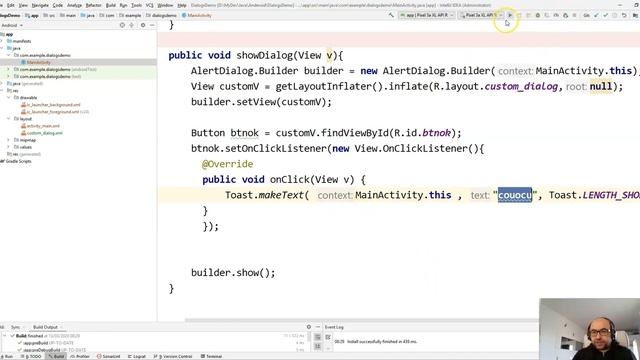Click the Debug bug icon in toolbar
This screenshot has height=360, width=640.
coord(538,15)
